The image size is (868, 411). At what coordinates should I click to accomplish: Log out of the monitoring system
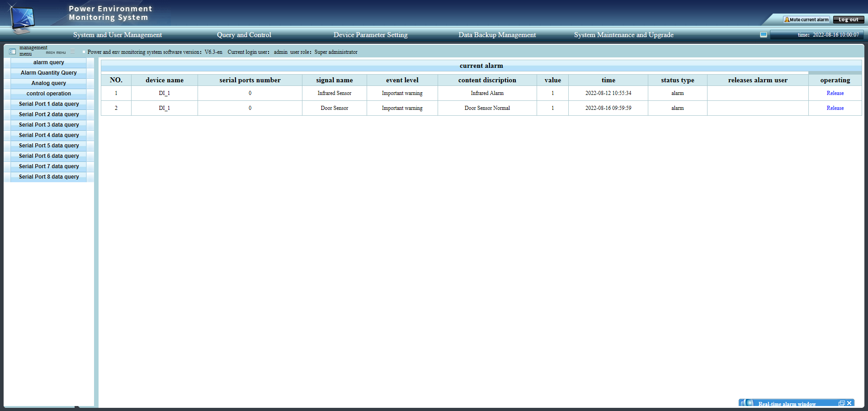pyautogui.click(x=848, y=19)
